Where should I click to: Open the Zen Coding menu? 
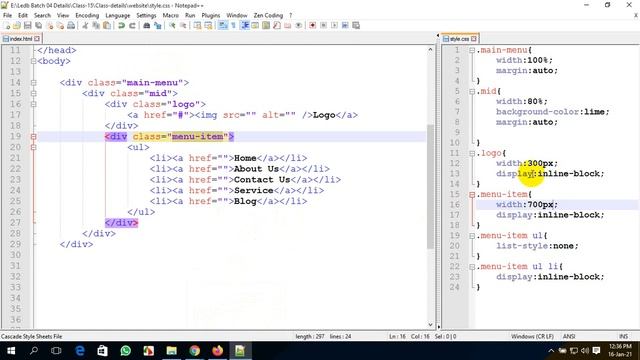(268, 15)
